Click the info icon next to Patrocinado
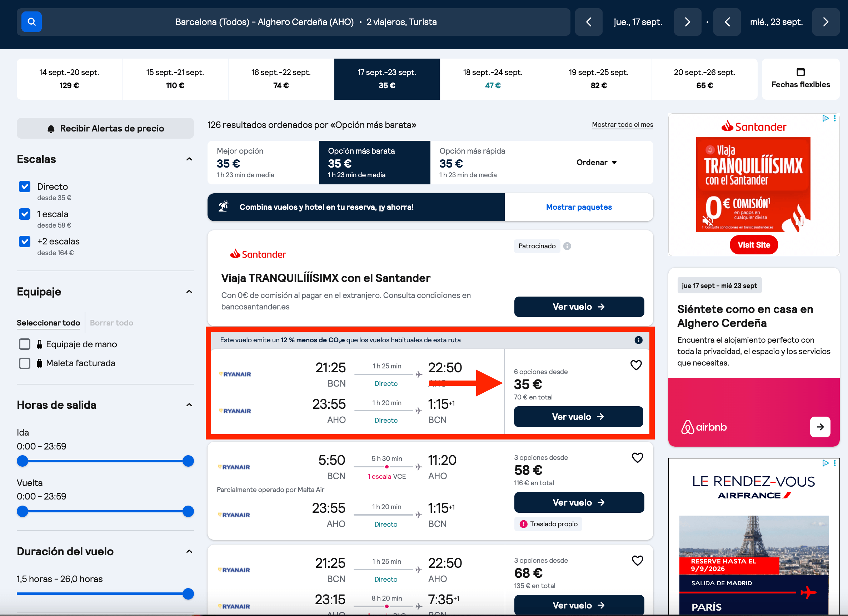 point(567,246)
